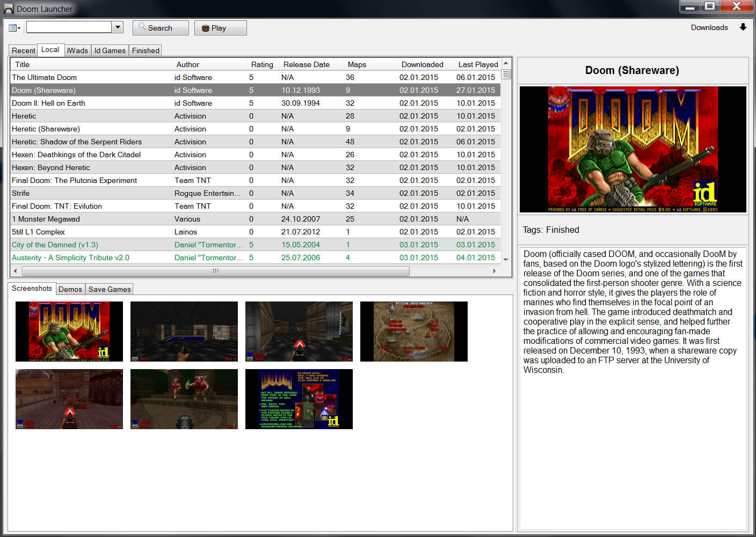Sort by the Maps column header
Viewport: 756px width, 537px height.
(370, 64)
